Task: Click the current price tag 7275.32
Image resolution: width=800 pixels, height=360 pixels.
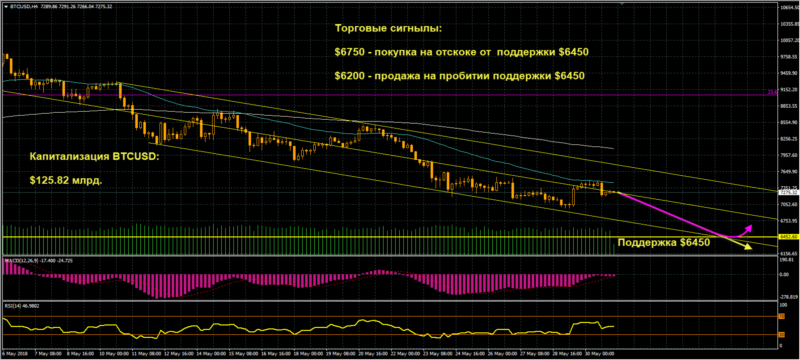Action: click(785, 193)
